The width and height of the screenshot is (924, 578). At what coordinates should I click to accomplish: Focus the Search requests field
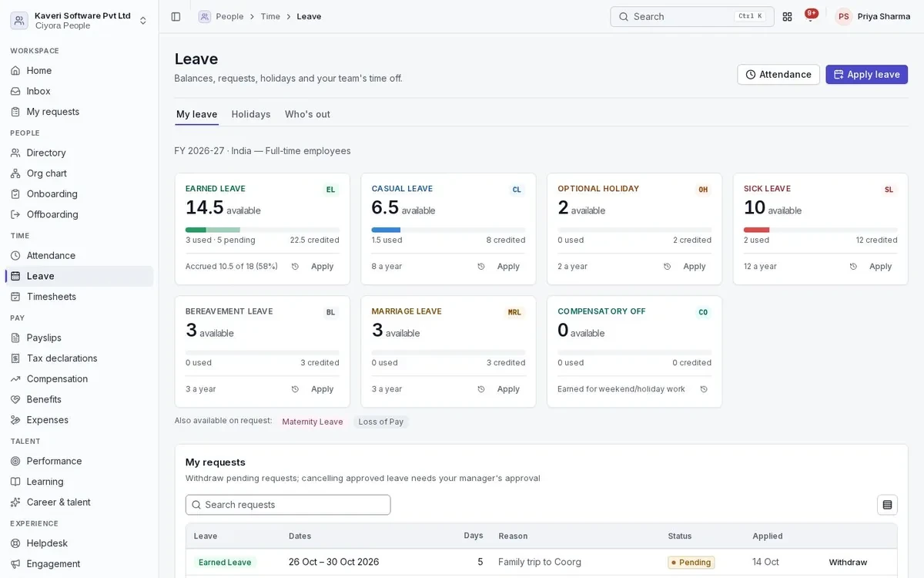pyautogui.click(x=288, y=505)
